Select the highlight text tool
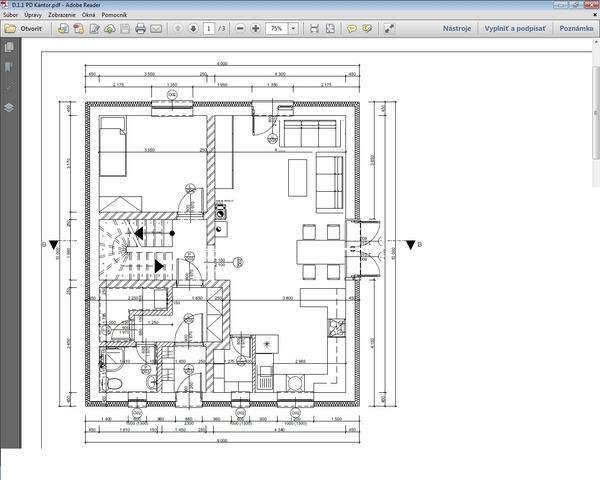The height and width of the screenshot is (480, 600). point(368,29)
